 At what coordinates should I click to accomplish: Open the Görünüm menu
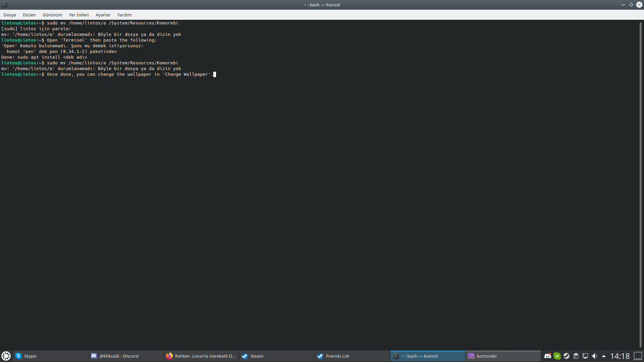tap(52, 15)
